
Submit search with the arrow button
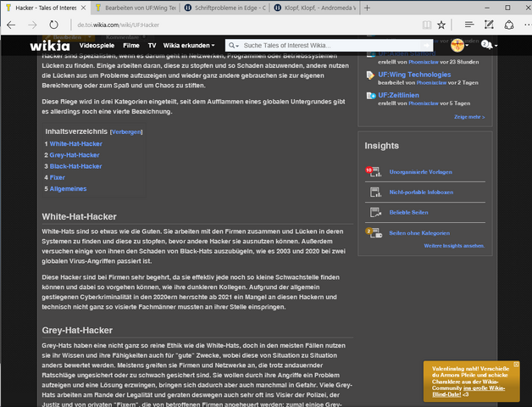click(426, 45)
